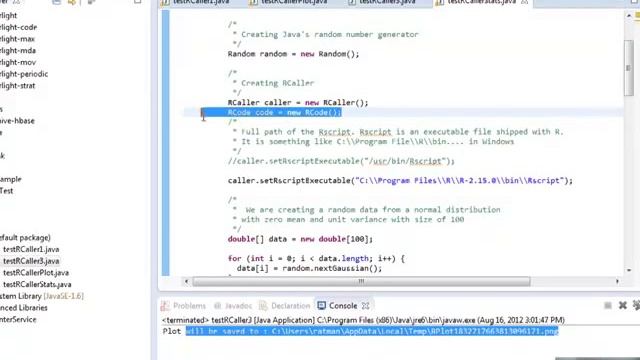Click the Collapse All icon in package explorer
The image size is (640, 360).
[x=56, y=2]
